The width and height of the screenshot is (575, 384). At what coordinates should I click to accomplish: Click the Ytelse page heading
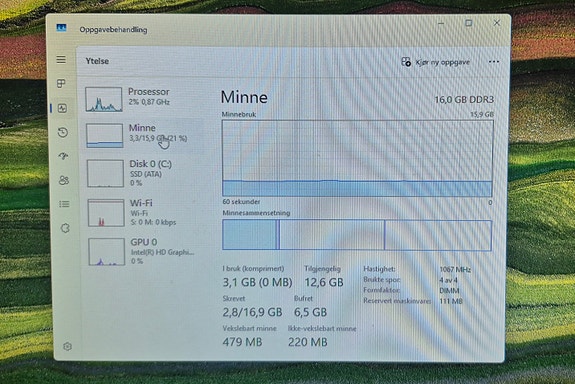[97, 61]
